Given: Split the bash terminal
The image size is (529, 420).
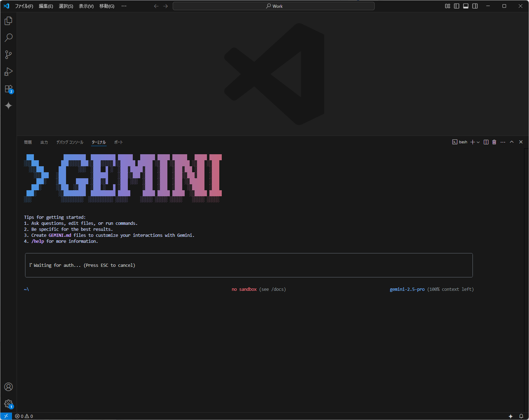Looking at the screenshot, I should 486,142.
